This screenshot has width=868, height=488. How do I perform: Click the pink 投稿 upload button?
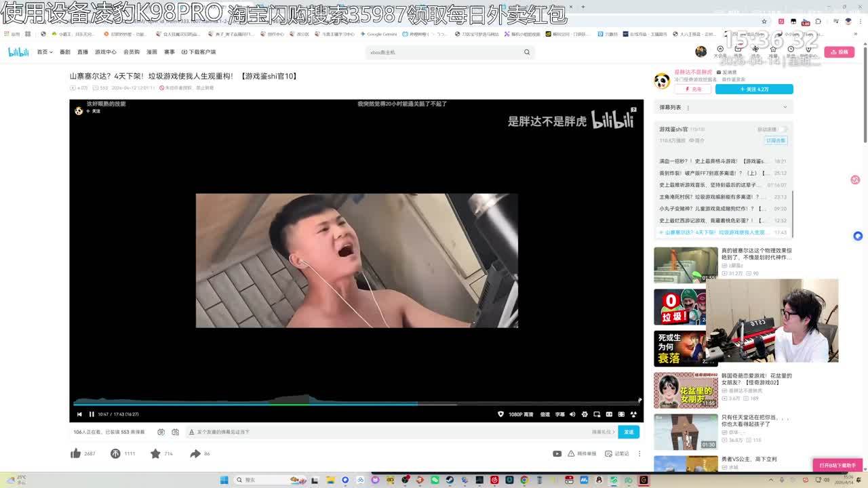pos(840,52)
